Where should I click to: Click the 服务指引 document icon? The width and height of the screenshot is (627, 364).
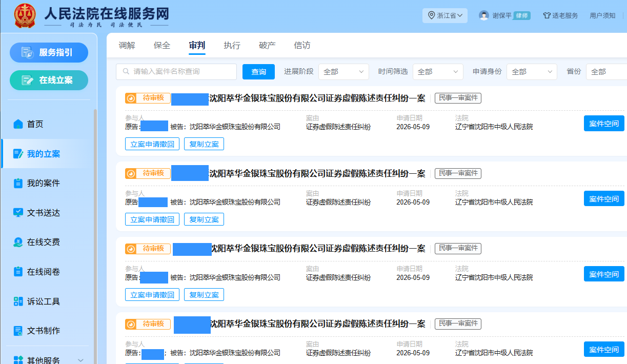(28, 52)
